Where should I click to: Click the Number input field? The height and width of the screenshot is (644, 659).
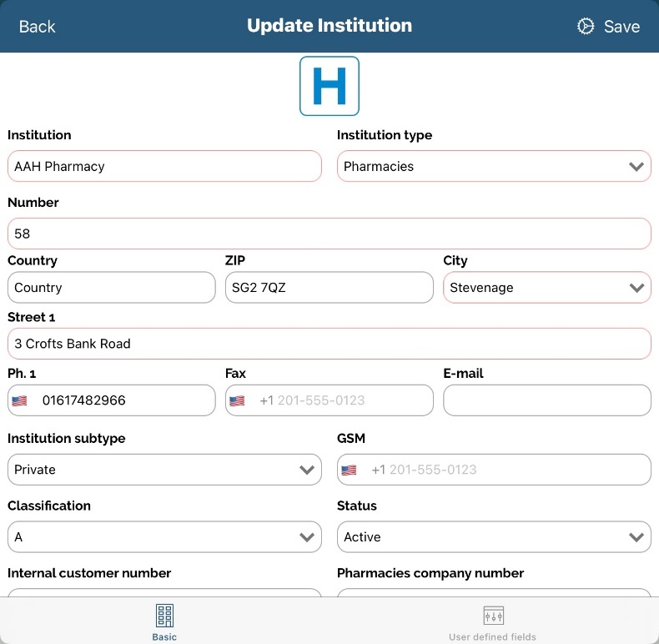(x=329, y=234)
